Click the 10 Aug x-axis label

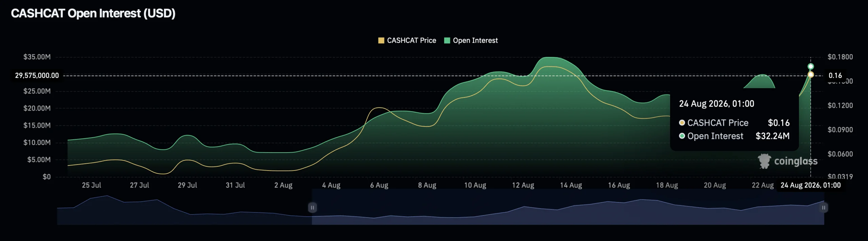(475, 185)
